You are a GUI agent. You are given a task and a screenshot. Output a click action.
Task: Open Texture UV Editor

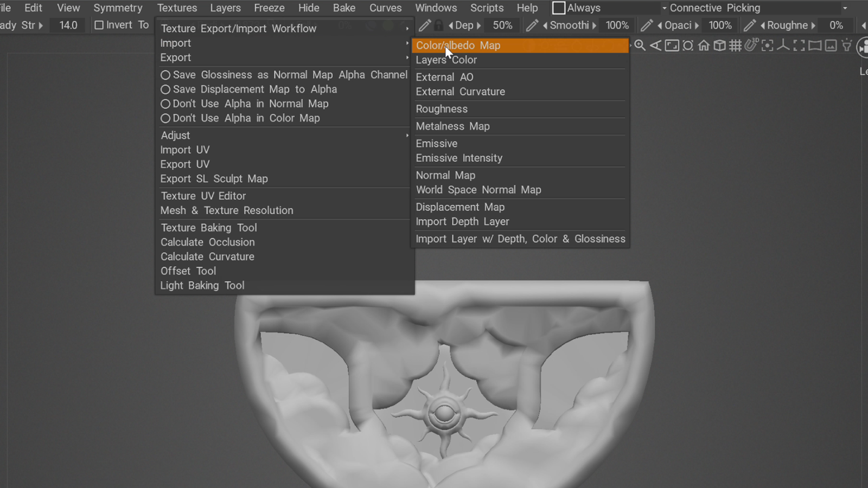[203, 196]
